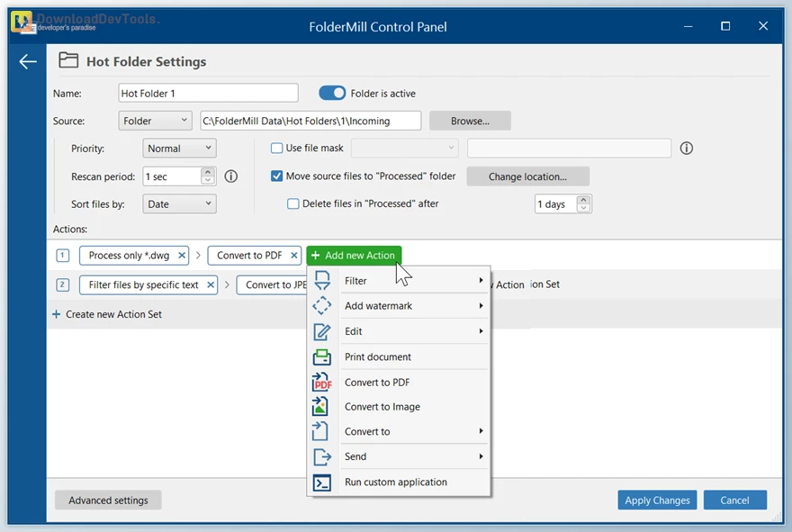Open the Source type Folder selector
The width and height of the screenshot is (792, 532).
[x=155, y=120]
